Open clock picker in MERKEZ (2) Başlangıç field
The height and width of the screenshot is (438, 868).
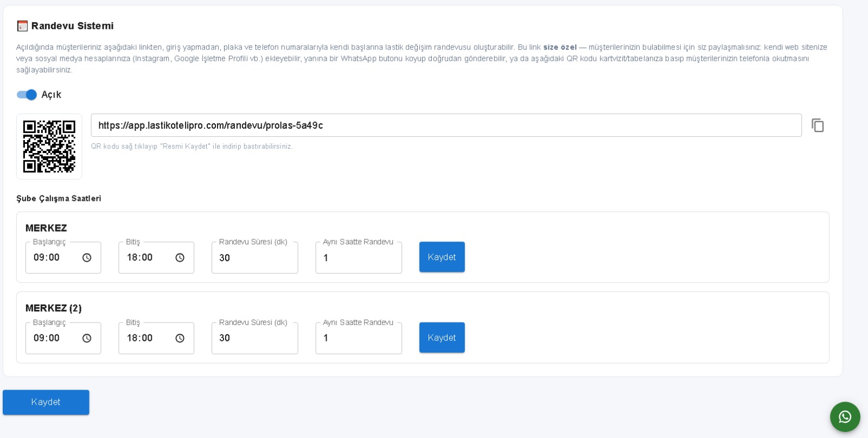coord(87,338)
